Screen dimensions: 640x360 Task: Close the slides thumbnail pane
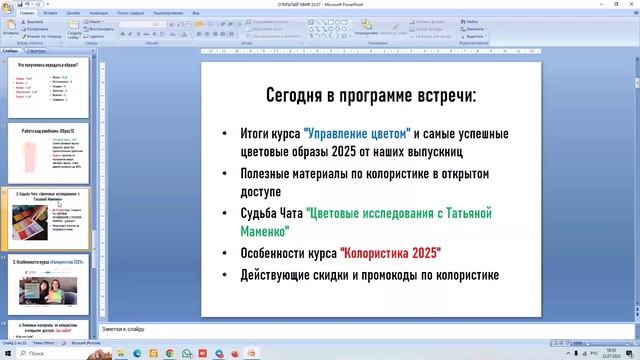[93, 51]
